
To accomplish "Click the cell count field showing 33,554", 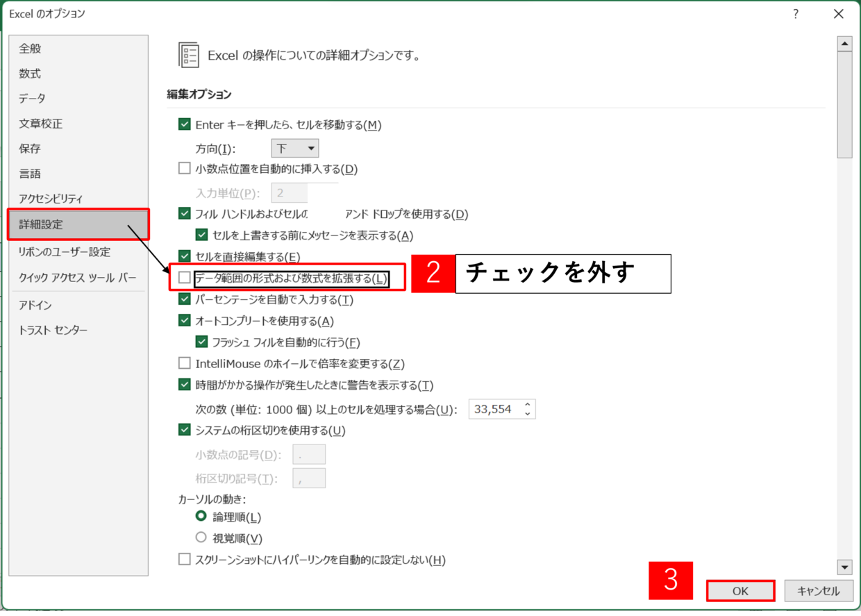I will [494, 409].
